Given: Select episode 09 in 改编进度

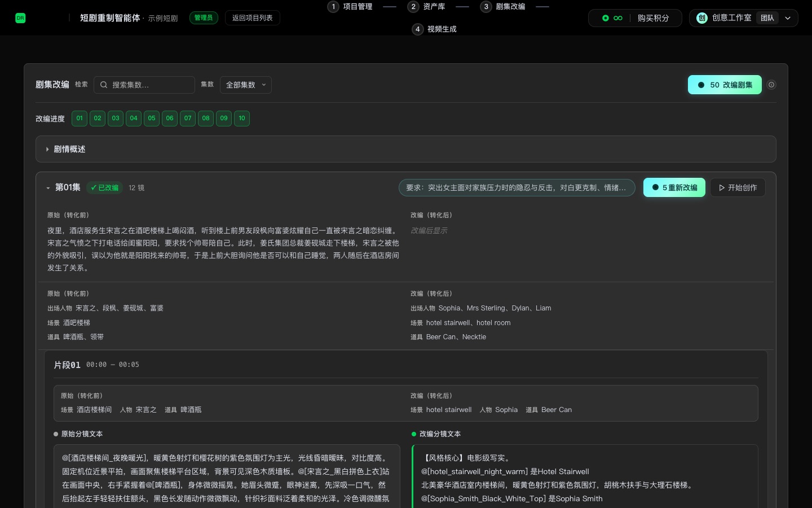Looking at the screenshot, I should 224,119.
